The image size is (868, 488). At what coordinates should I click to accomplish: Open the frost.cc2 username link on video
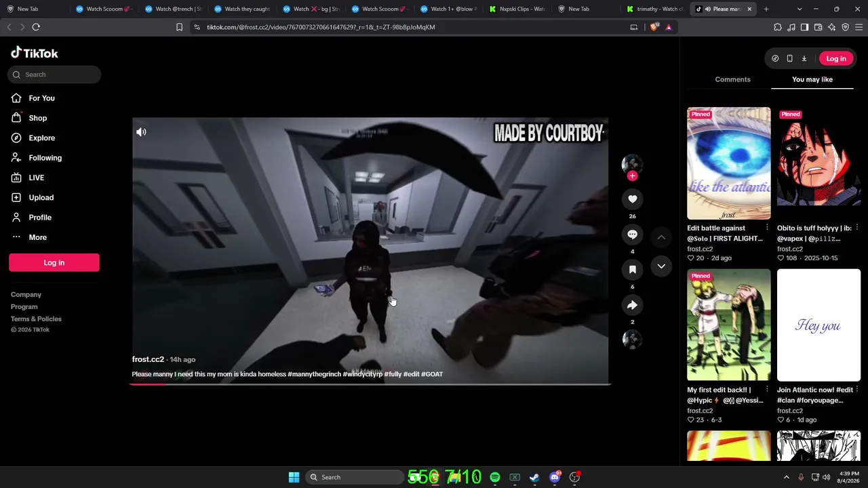(x=148, y=359)
